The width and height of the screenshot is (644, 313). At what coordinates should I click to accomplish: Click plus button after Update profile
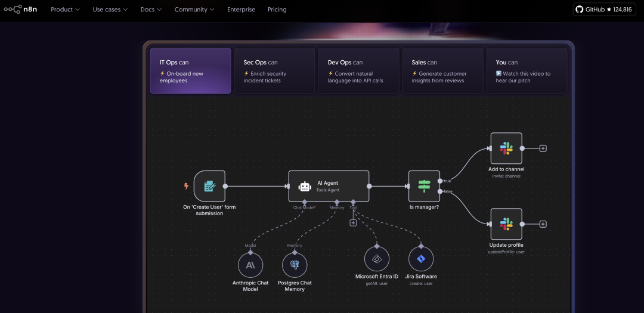[543, 224]
